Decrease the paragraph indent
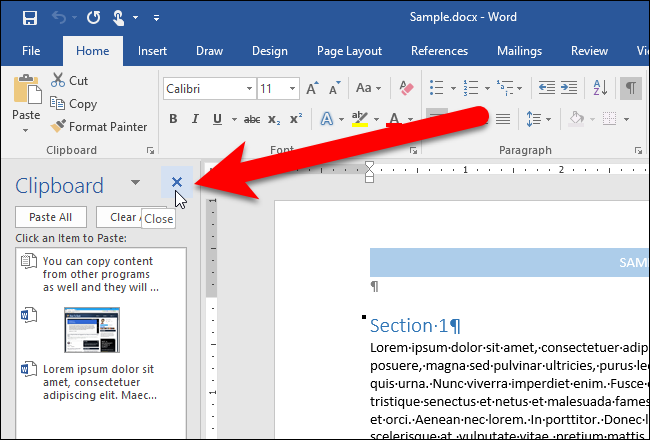This screenshot has height=440, width=650. tap(547, 88)
